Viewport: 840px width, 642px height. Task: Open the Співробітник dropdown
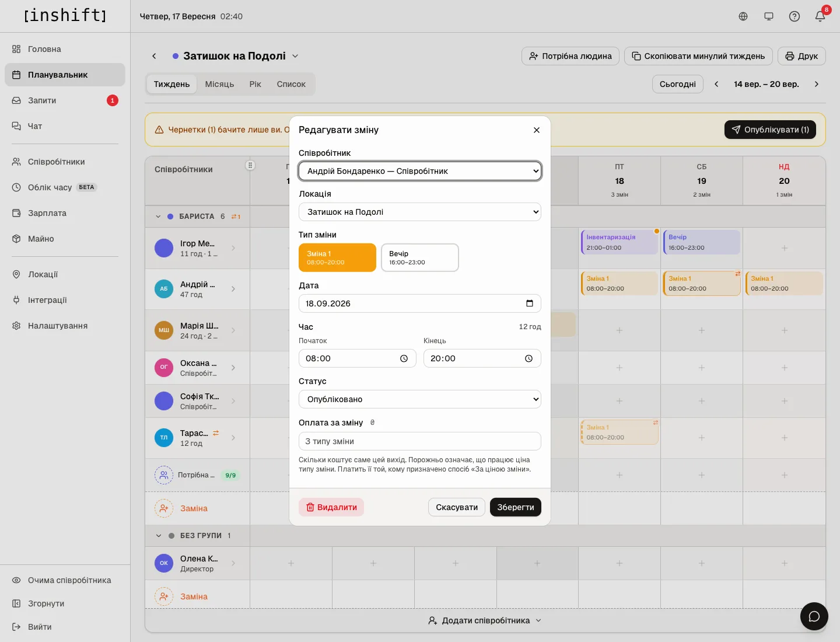[x=420, y=171]
